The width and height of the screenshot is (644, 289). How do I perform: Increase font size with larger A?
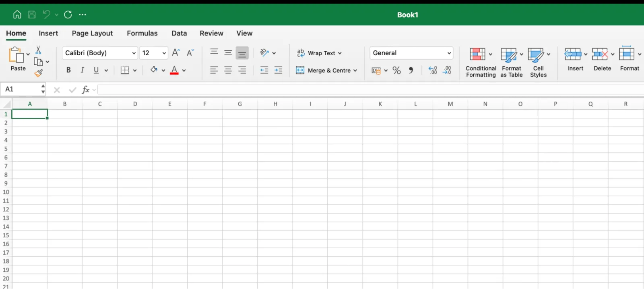[x=176, y=52]
